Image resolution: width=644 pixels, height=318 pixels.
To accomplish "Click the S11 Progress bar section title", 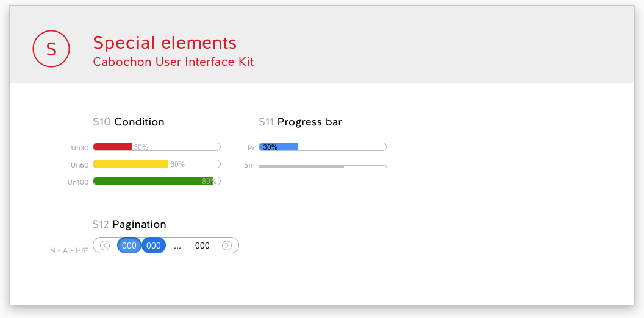I will coord(300,122).
